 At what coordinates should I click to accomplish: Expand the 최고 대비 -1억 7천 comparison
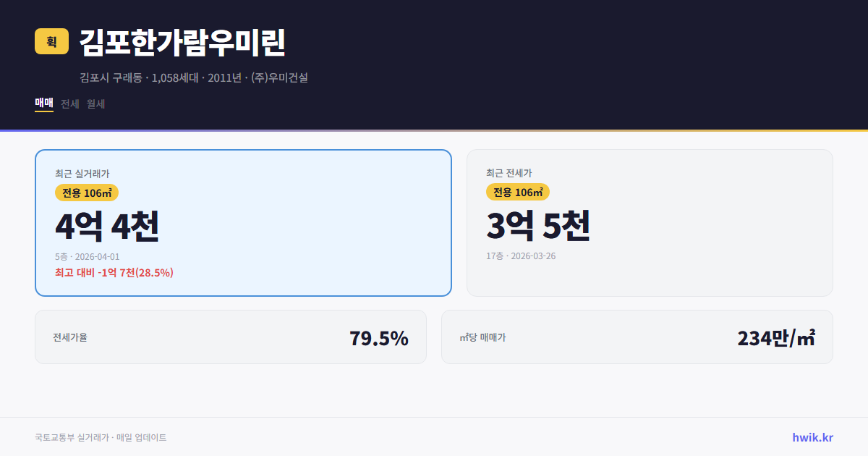pos(114,274)
